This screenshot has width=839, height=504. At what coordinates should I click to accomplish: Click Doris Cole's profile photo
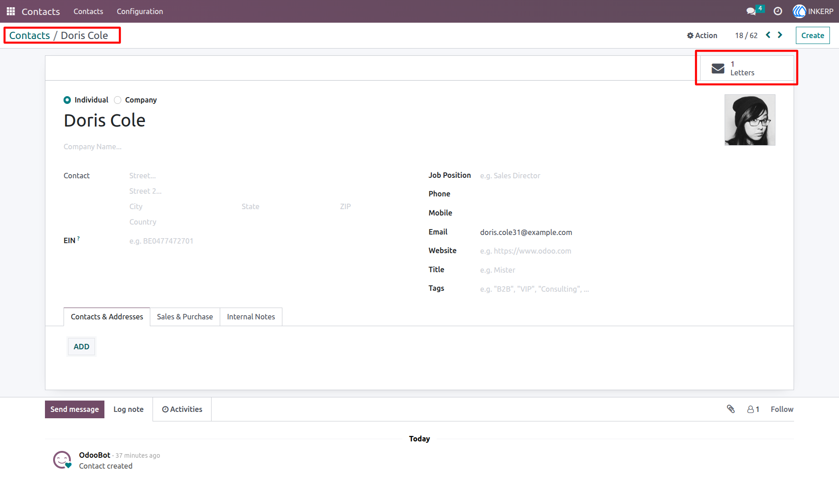pyautogui.click(x=750, y=120)
